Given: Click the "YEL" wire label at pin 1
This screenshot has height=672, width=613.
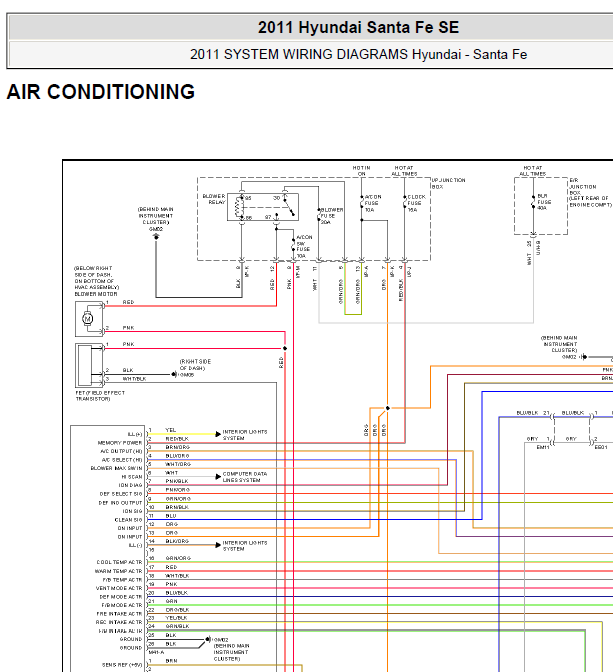Looking at the screenshot, I should click(x=171, y=430).
